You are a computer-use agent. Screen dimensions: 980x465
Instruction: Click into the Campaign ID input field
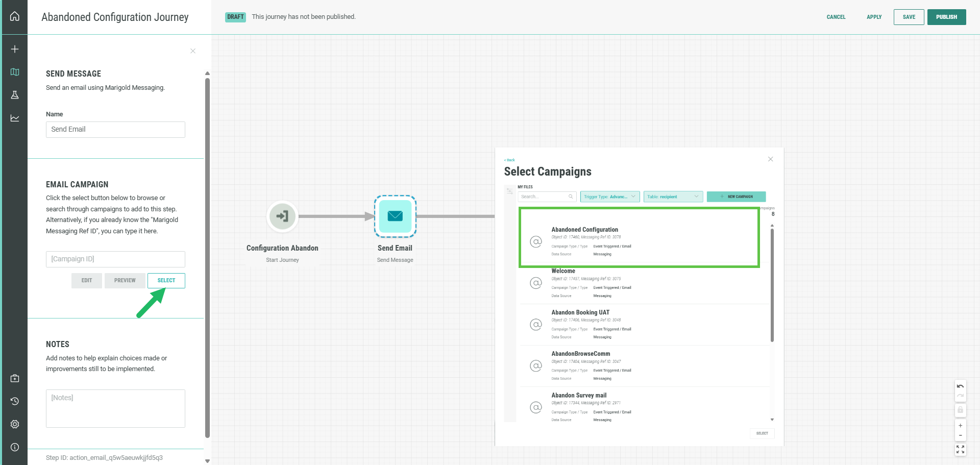(115, 259)
